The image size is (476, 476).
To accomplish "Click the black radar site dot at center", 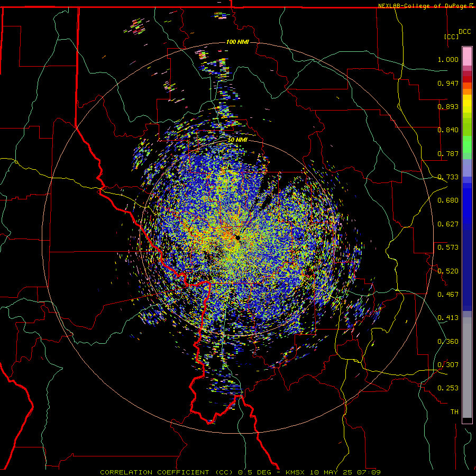I will 237,237.
